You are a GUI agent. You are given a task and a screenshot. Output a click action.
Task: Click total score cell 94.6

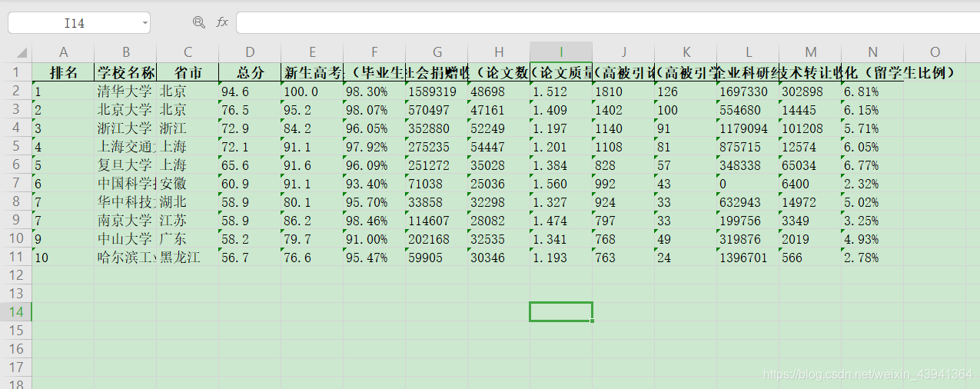tap(250, 91)
